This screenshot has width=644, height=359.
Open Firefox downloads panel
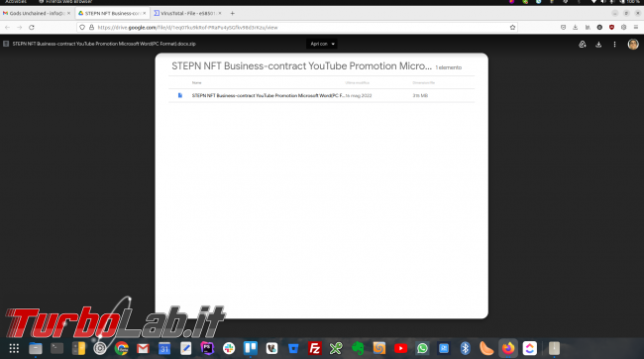(x=575, y=28)
